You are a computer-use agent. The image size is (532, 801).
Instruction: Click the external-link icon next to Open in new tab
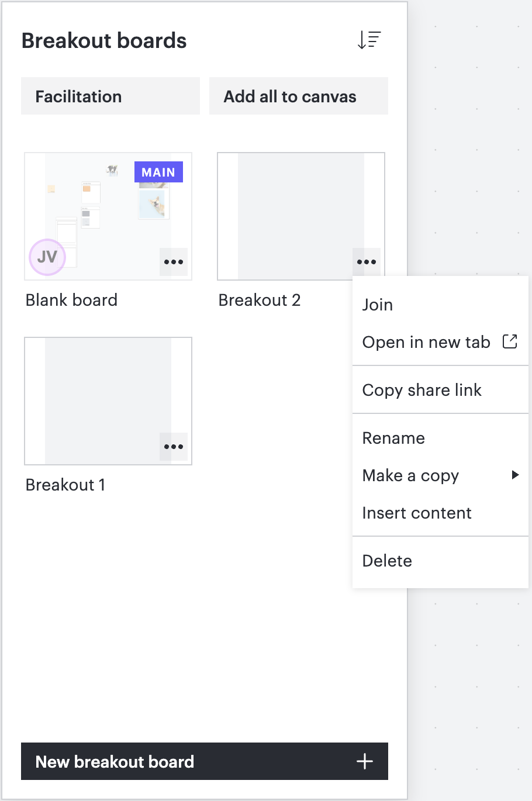coord(510,341)
